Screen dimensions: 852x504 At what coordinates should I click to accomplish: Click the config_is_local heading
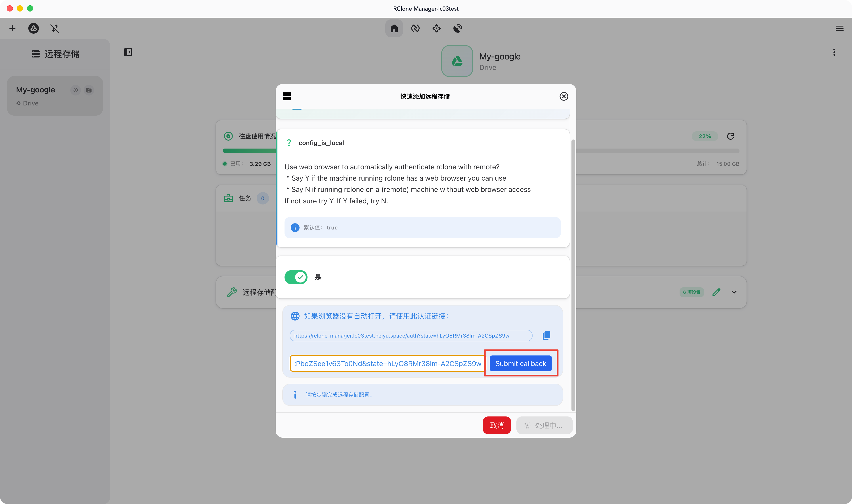(x=321, y=143)
